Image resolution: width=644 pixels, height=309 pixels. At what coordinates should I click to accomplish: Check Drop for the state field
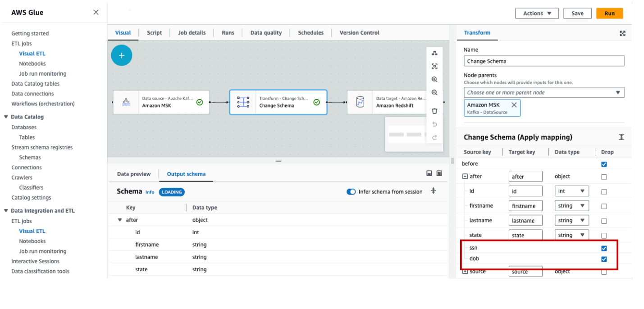coord(604,236)
